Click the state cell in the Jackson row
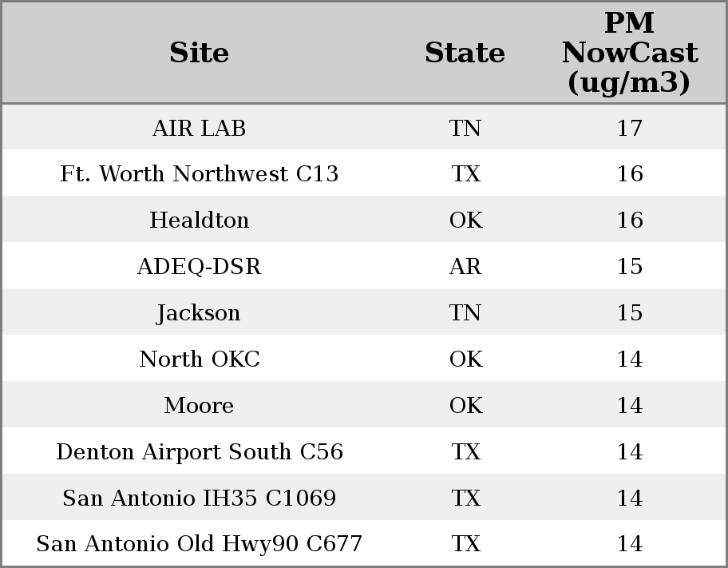This screenshot has width=728, height=568. tap(465, 313)
